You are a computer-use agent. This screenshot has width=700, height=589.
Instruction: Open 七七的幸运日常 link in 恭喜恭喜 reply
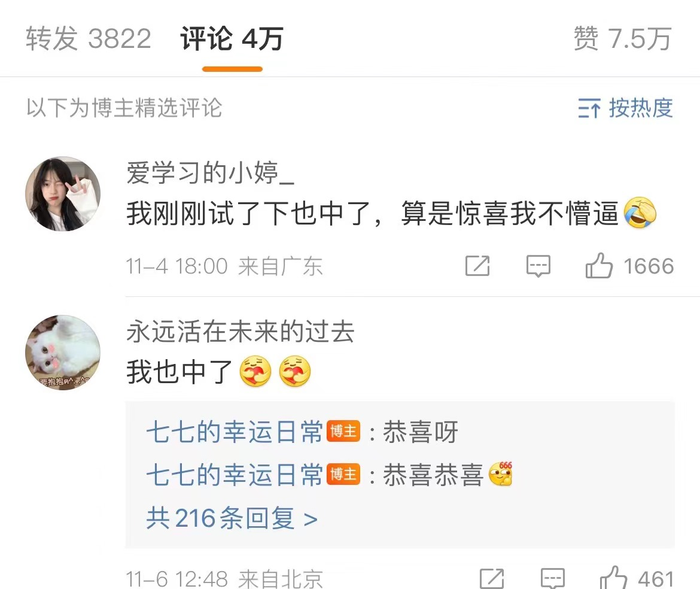[235, 474]
